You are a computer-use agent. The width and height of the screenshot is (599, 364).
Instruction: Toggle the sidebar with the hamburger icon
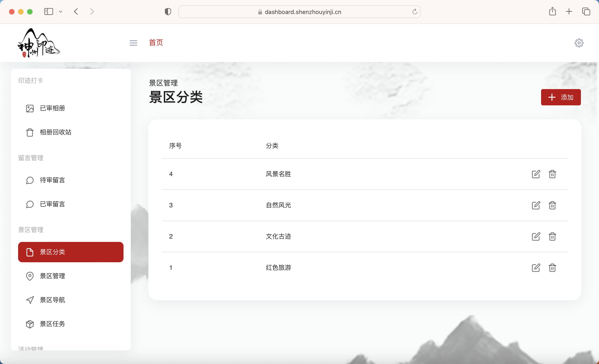(x=133, y=43)
